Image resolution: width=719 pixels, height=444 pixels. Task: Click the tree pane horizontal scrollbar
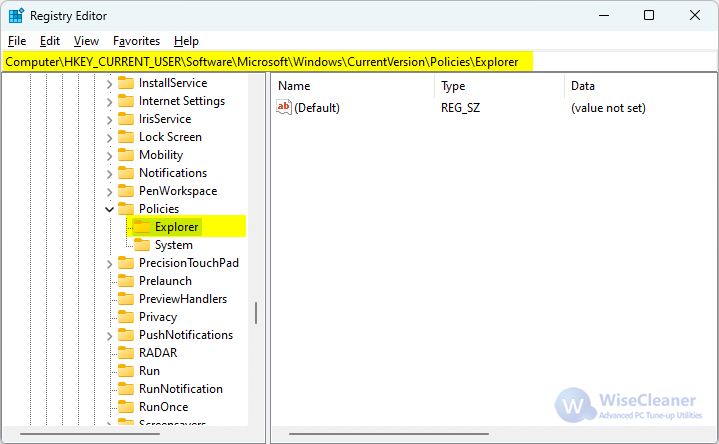pyautogui.click(x=90, y=433)
